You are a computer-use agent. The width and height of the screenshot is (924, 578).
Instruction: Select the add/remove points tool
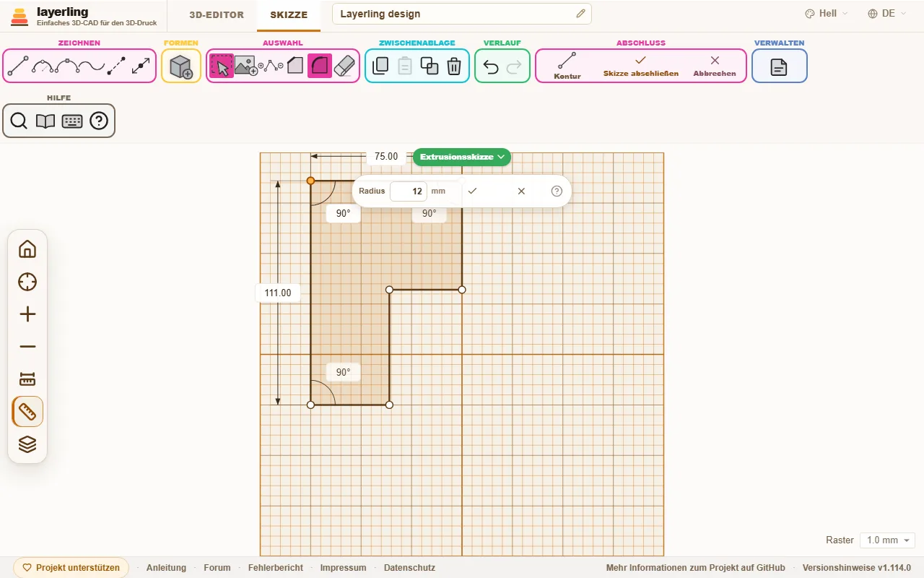(271, 66)
